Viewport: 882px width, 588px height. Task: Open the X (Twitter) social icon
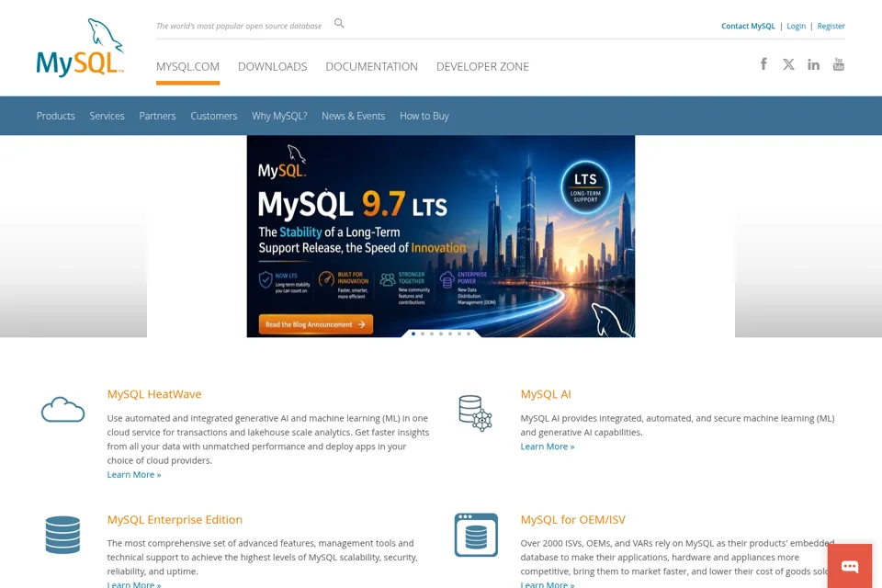(x=788, y=64)
